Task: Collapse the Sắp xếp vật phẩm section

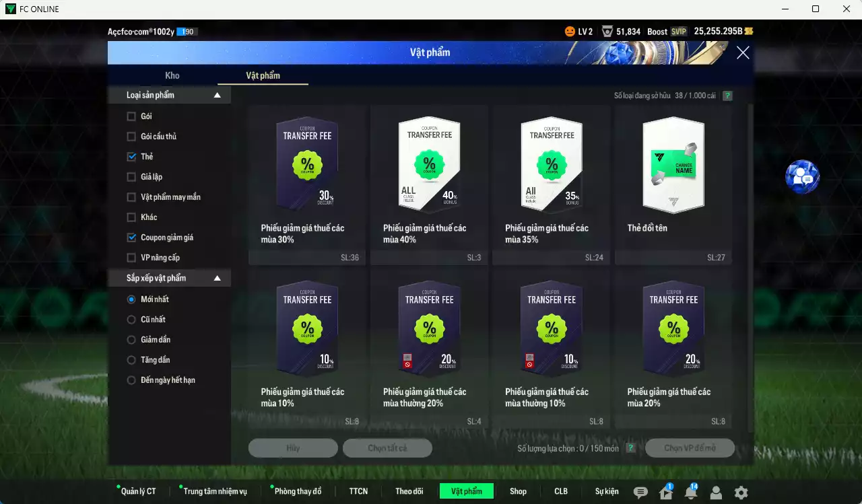Action: pyautogui.click(x=217, y=277)
